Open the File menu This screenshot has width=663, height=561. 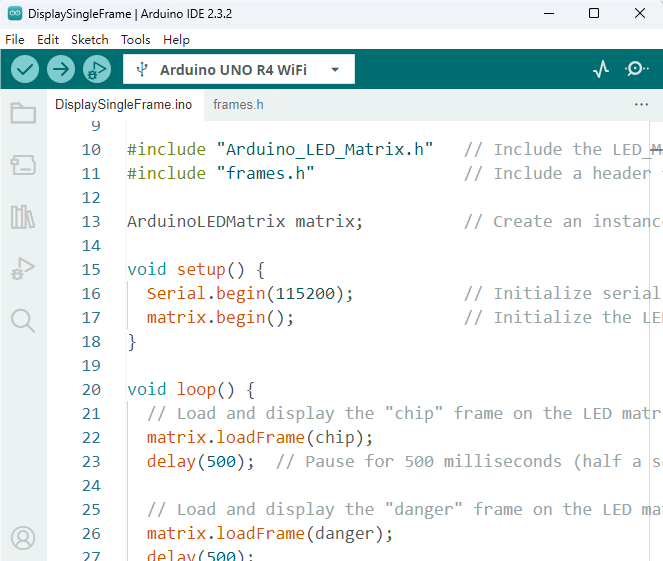15,40
